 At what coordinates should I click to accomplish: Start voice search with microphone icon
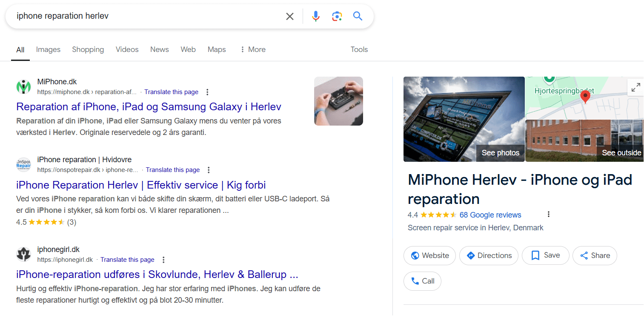point(315,17)
